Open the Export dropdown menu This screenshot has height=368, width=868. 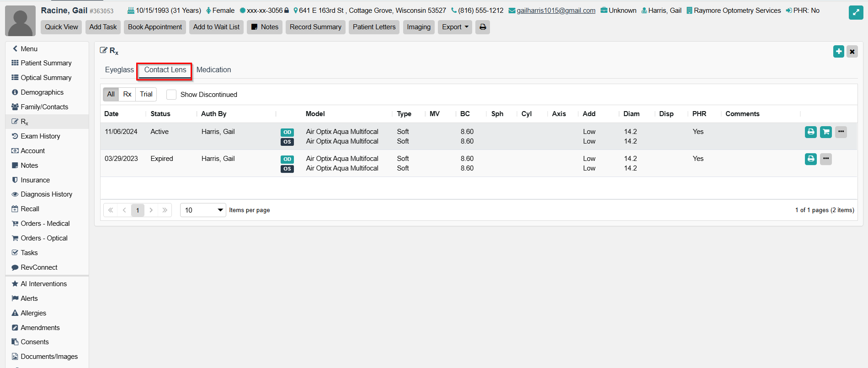[454, 27]
